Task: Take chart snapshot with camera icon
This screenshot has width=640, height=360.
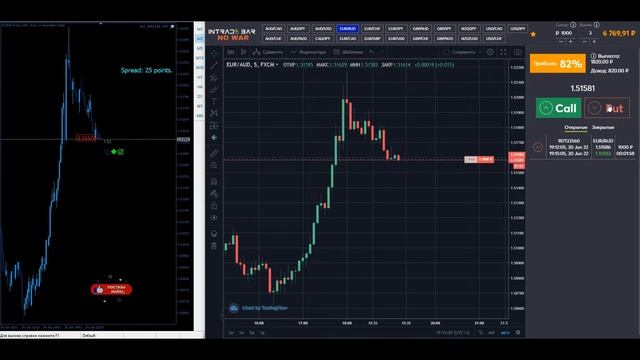Action: coord(517,52)
